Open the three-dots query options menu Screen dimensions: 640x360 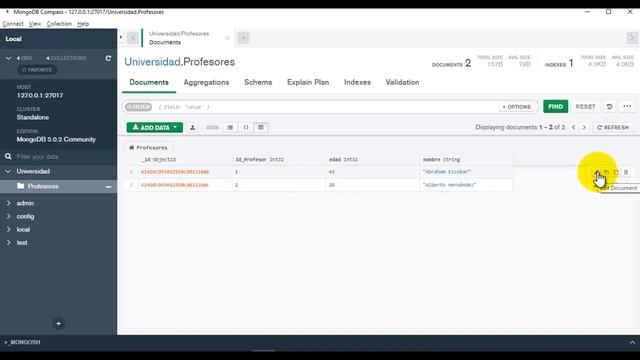point(627,107)
